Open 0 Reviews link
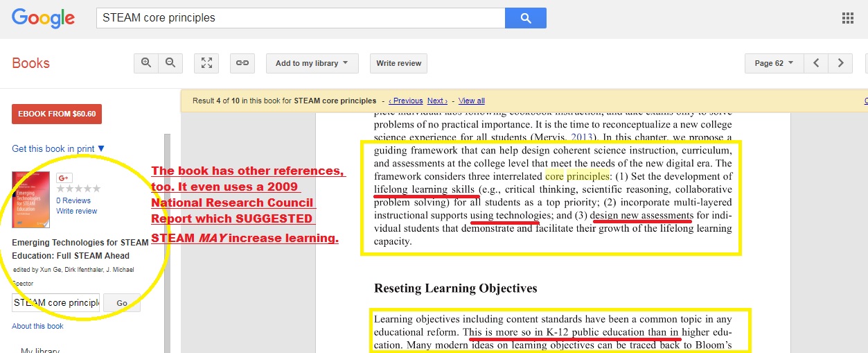The height and width of the screenshot is (353, 868). click(x=73, y=200)
